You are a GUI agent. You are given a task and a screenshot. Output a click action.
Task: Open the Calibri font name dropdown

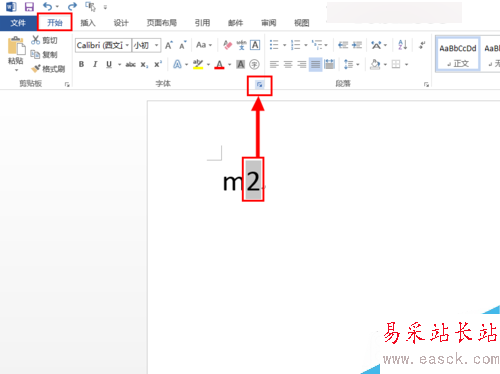click(x=127, y=45)
